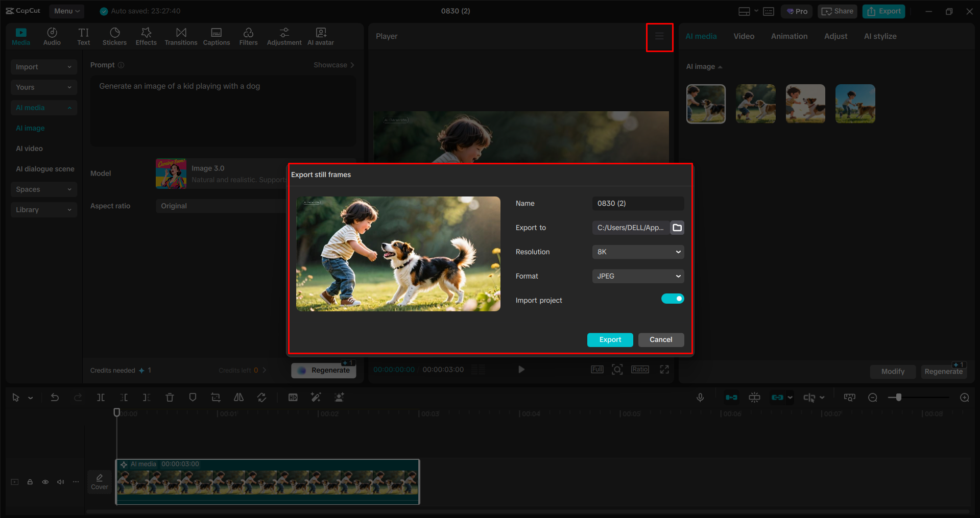
Task: Open the Audio panel
Action: tap(52, 36)
